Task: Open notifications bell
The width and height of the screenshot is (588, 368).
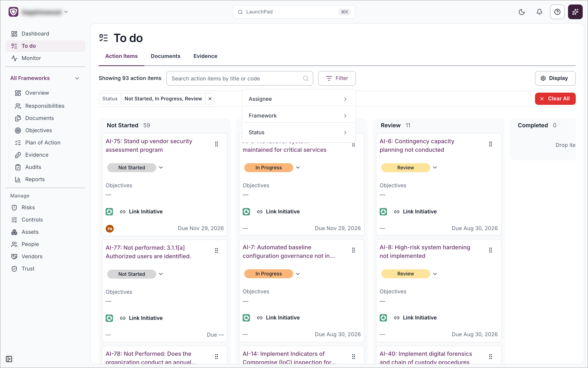Action: (x=539, y=12)
